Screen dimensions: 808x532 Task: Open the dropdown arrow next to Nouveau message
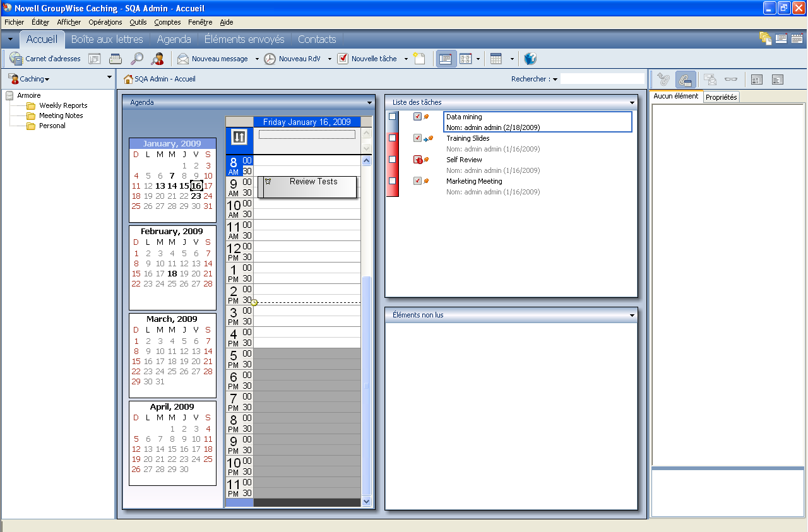pos(257,59)
